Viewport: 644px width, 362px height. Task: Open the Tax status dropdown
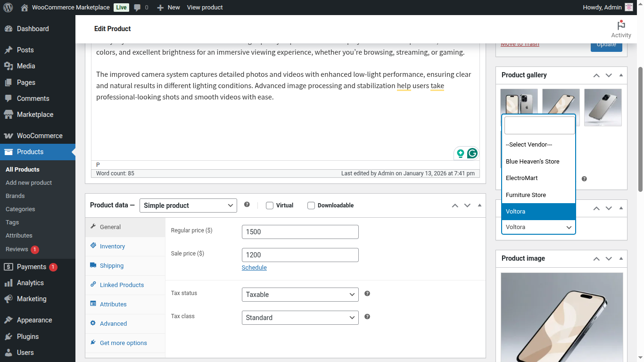tap(300, 294)
